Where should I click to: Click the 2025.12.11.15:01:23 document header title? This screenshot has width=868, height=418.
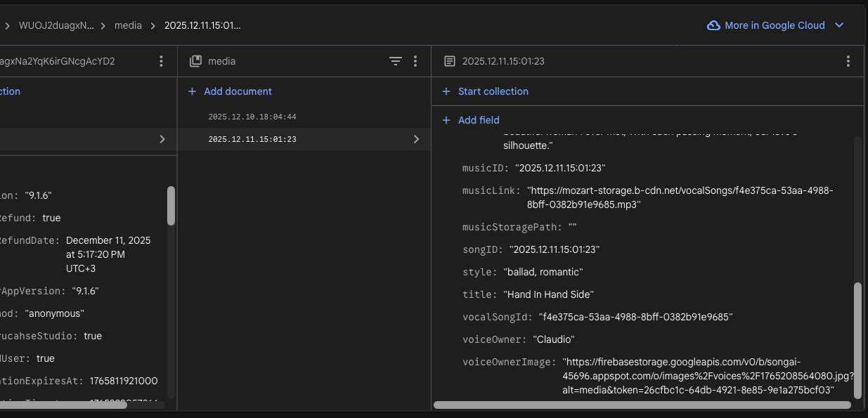[503, 61]
